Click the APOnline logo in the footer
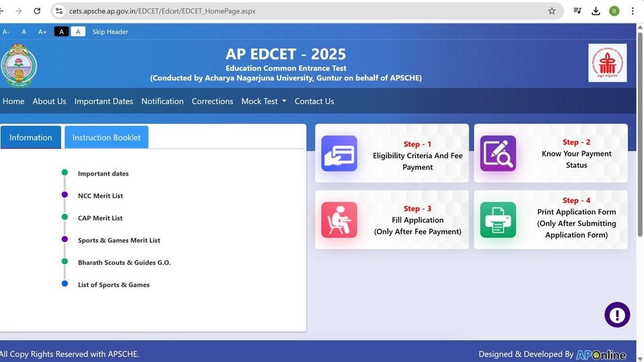 coord(601,355)
